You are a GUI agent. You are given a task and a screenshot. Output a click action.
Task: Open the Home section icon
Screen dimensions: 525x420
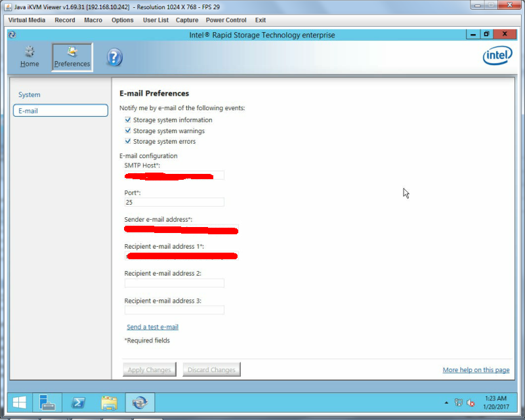[x=30, y=56]
